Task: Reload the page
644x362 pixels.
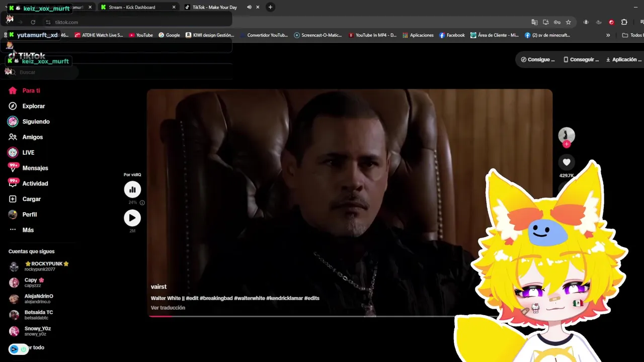Action: (x=33, y=22)
